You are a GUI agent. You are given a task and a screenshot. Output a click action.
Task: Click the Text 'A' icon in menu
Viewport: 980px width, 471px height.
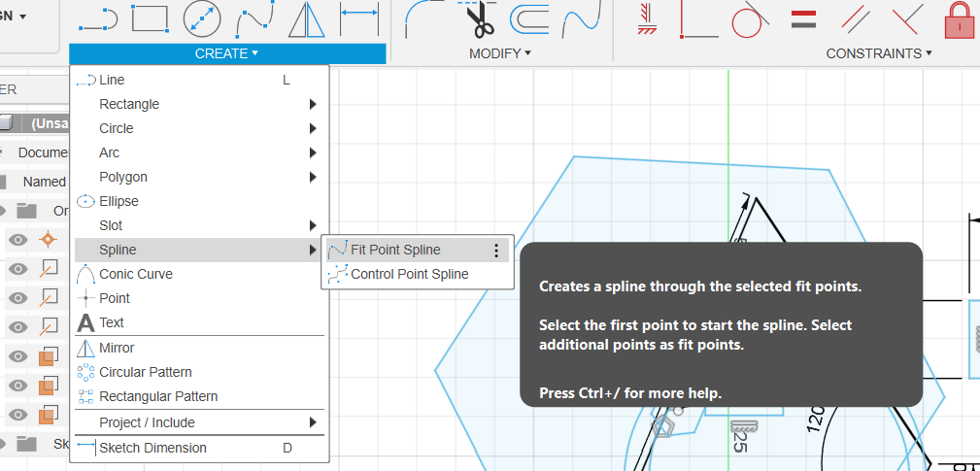point(85,323)
